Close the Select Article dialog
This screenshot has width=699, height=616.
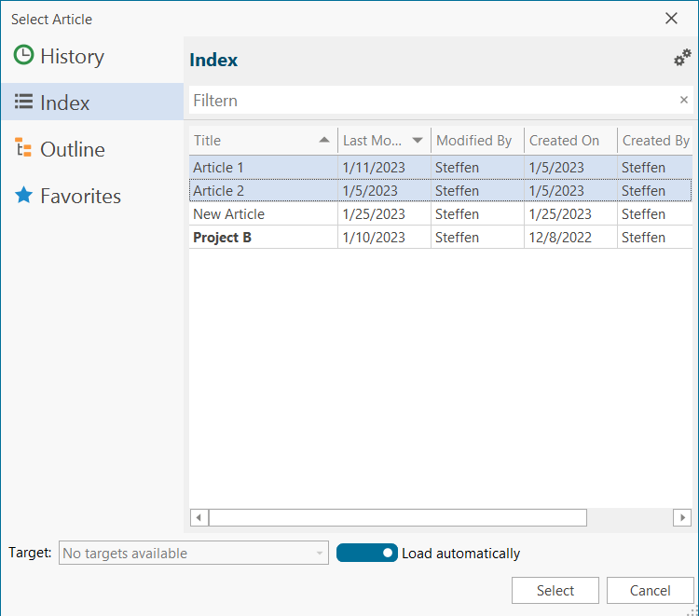(671, 19)
